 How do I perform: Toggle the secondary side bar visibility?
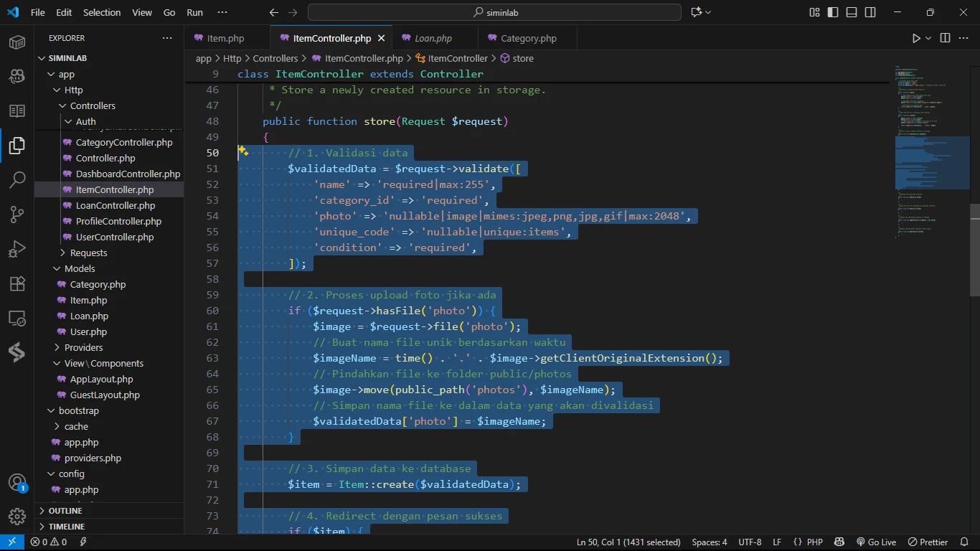870,12
